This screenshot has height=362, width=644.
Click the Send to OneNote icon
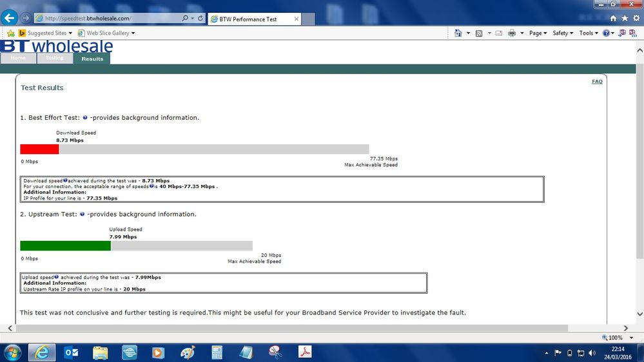coord(622,33)
